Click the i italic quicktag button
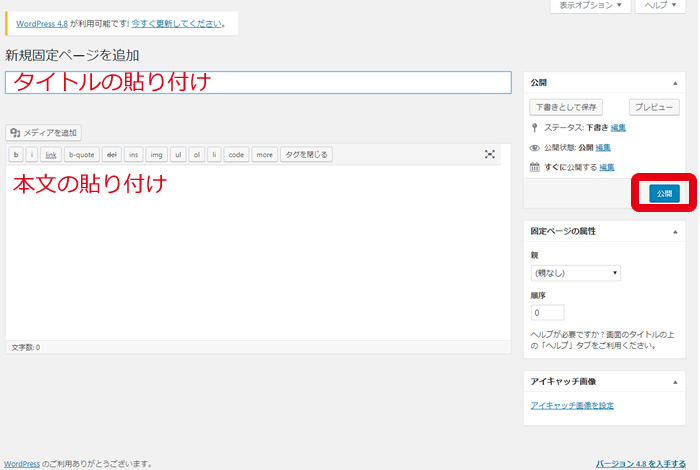The image size is (700, 470). click(31, 154)
